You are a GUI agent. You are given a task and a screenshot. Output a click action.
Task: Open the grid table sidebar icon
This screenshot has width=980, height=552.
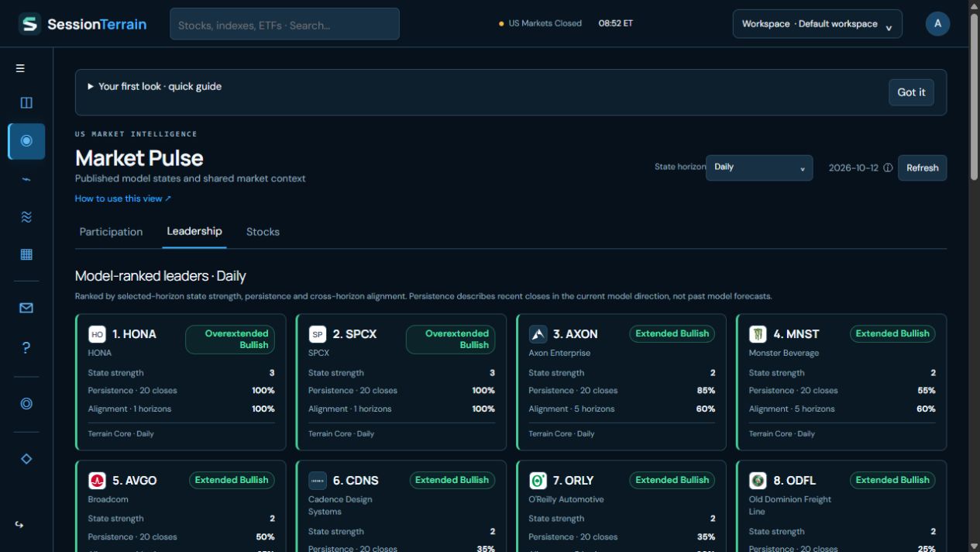[26, 254]
